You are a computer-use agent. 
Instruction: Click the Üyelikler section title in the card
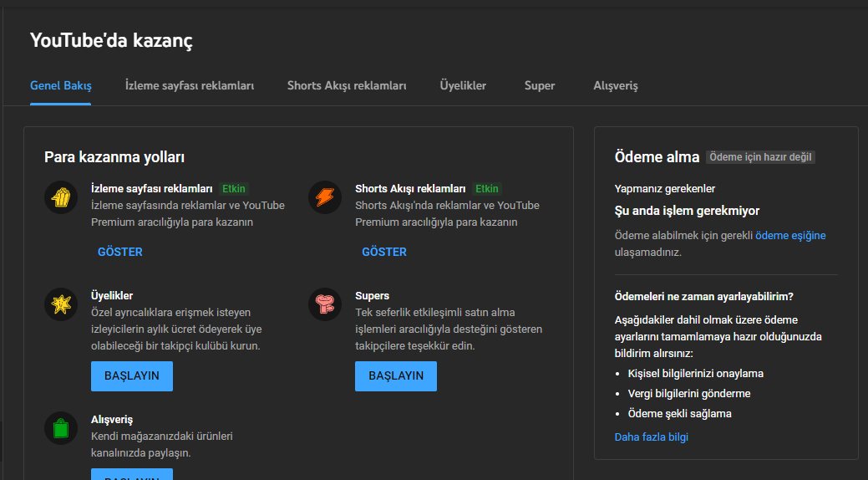point(112,295)
